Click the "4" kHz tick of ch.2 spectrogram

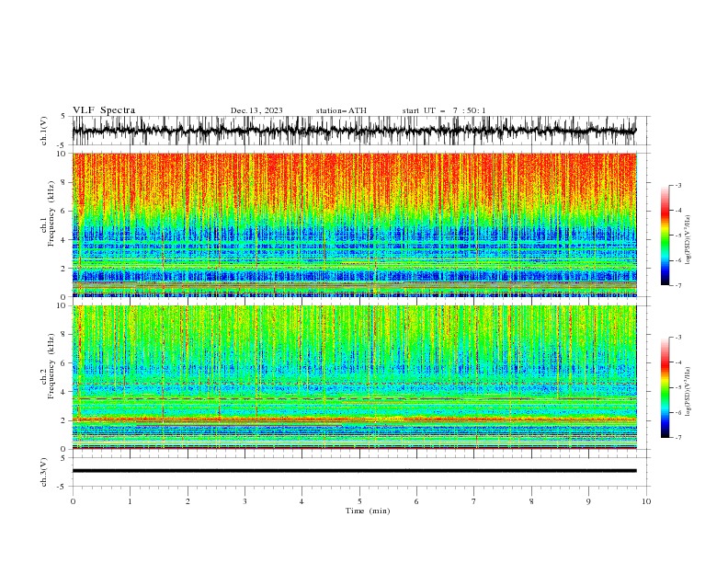[x=64, y=392]
